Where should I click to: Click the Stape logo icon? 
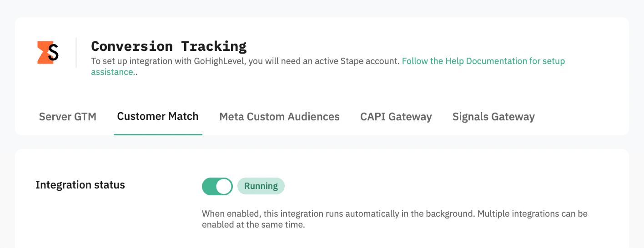click(48, 53)
